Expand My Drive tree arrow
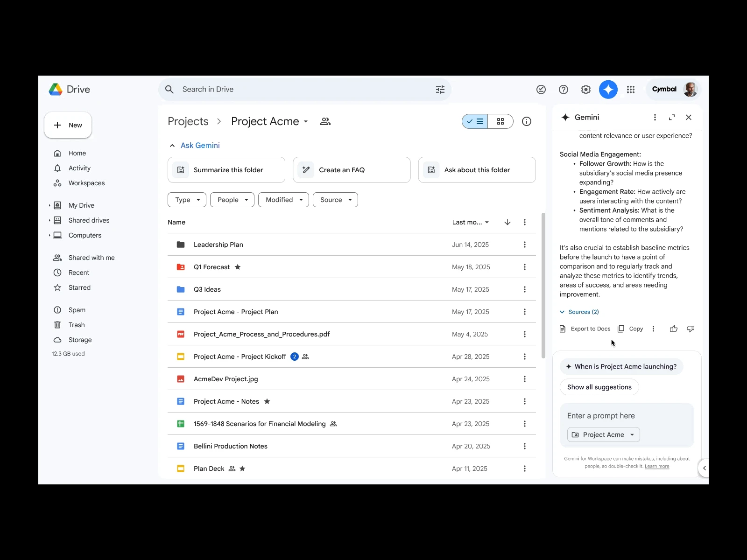The height and width of the screenshot is (560, 747). click(x=49, y=205)
